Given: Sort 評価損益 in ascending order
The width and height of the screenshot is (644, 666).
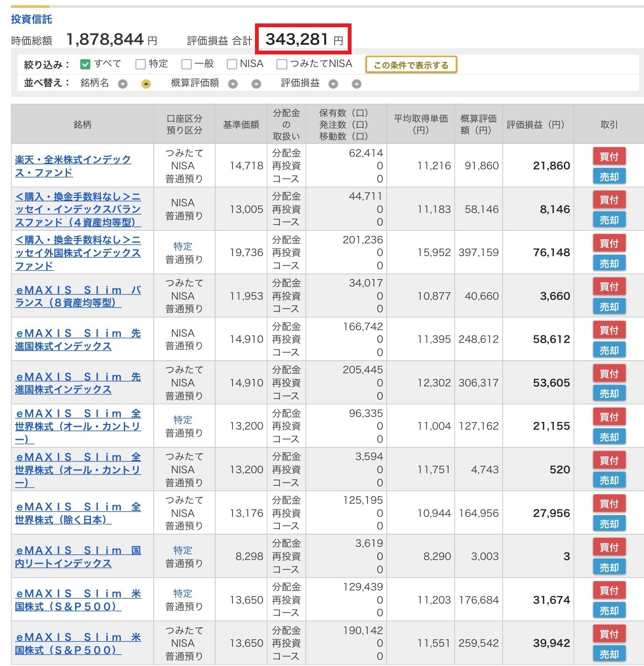Looking at the screenshot, I should [357, 84].
